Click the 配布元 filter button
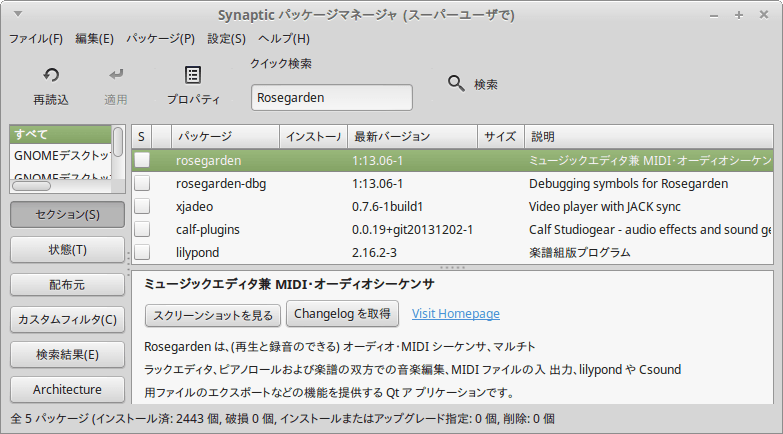Image resolution: width=783 pixels, height=434 pixels. tap(67, 285)
